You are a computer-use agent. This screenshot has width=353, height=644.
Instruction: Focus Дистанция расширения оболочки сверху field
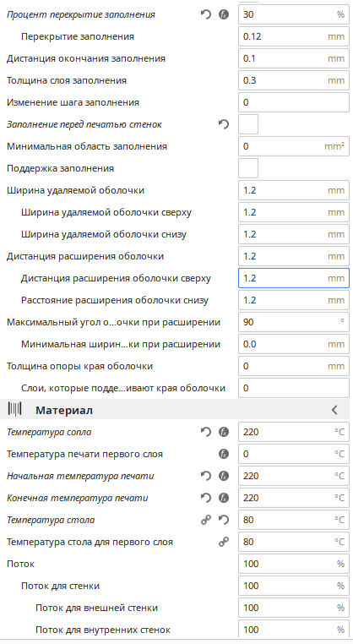(294, 278)
